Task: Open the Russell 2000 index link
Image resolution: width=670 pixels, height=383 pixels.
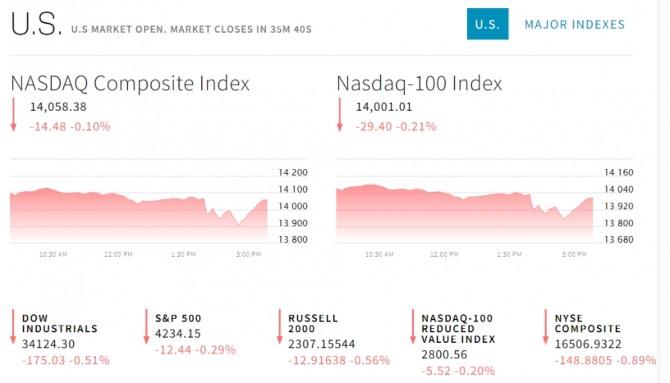Action: (x=313, y=324)
